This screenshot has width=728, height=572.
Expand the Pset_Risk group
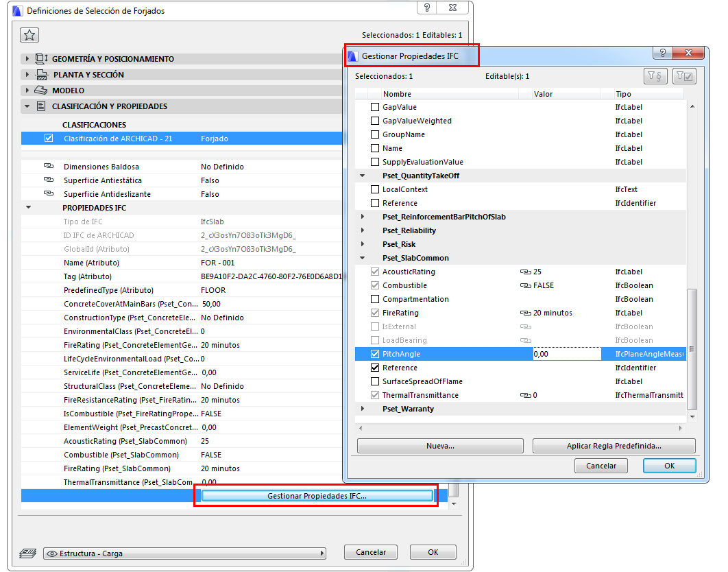(363, 244)
